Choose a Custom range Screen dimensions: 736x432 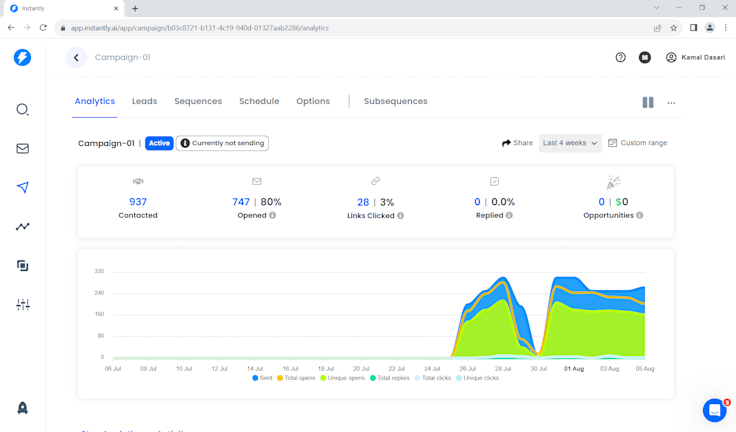coord(637,143)
